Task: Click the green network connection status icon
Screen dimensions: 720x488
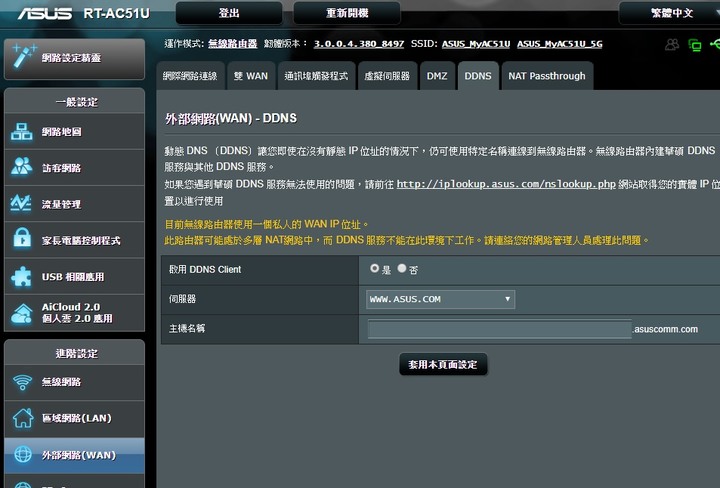Action: coord(695,45)
